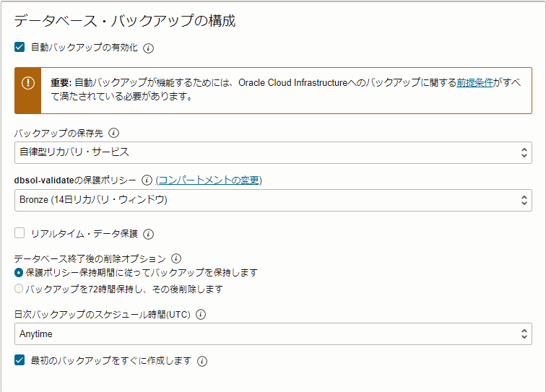Click the データベース・バックアップの構成 heading
This screenshot has height=392, width=546.
[x=124, y=21]
